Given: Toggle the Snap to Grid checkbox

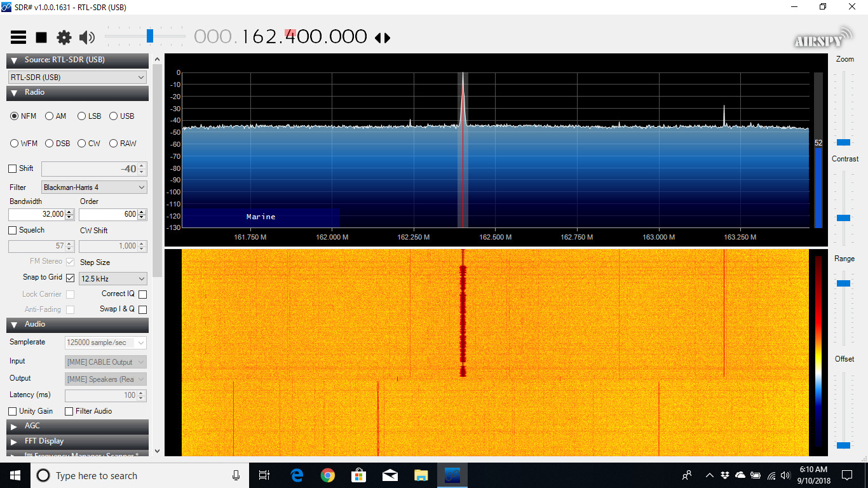Looking at the screenshot, I should coord(70,278).
